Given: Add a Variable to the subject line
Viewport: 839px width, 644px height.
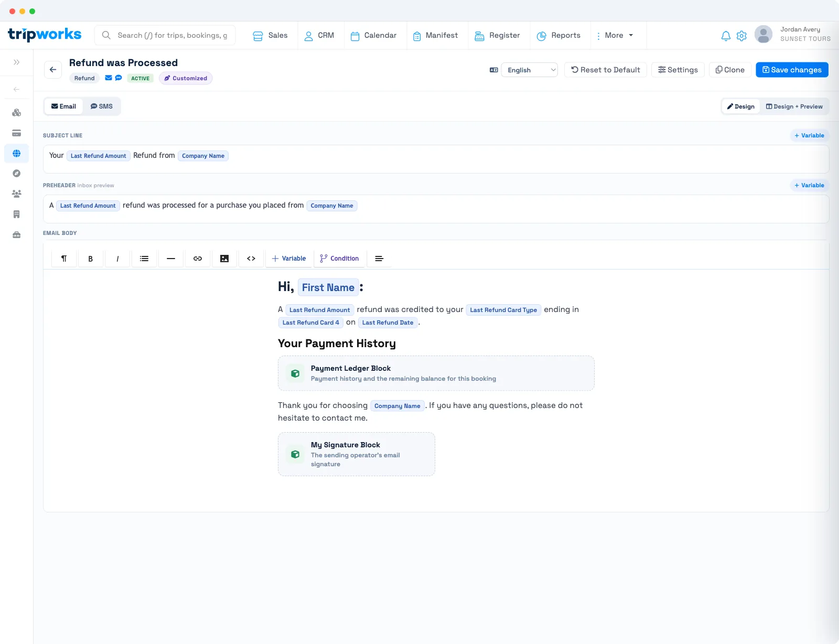Looking at the screenshot, I should click(809, 135).
